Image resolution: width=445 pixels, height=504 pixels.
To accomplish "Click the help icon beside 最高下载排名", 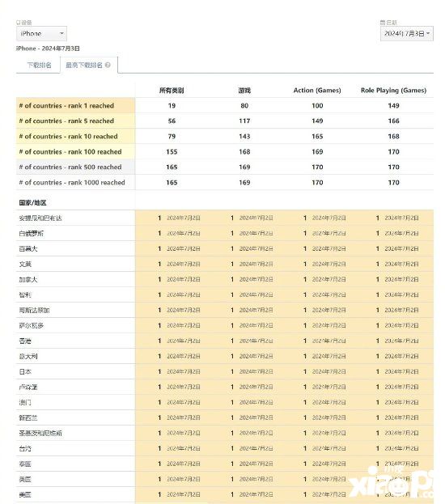I will pos(108,65).
